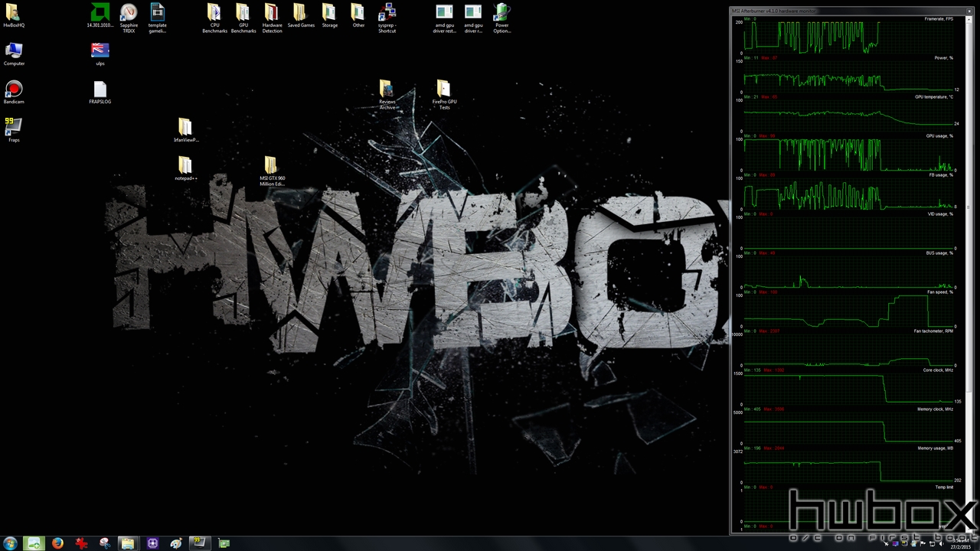Click the Memory usage, MB graph
The width and height of the screenshot is (980, 551).
(848, 467)
